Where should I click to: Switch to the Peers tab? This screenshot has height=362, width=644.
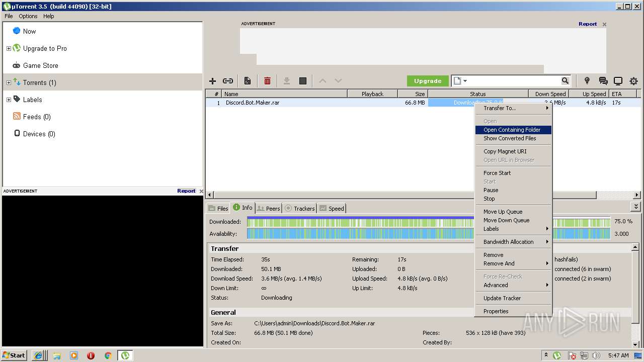268,208
